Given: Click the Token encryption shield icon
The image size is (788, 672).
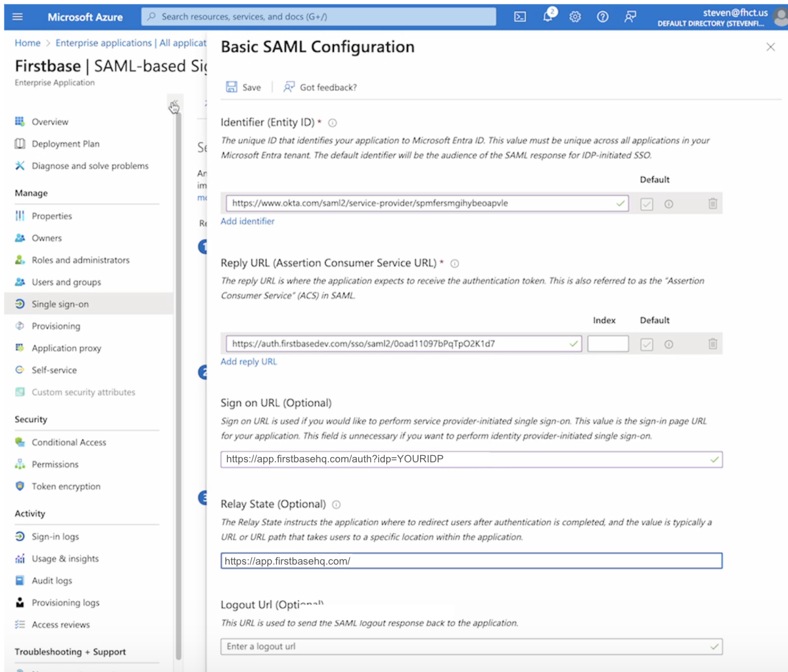Looking at the screenshot, I should pyautogui.click(x=20, y=486).
